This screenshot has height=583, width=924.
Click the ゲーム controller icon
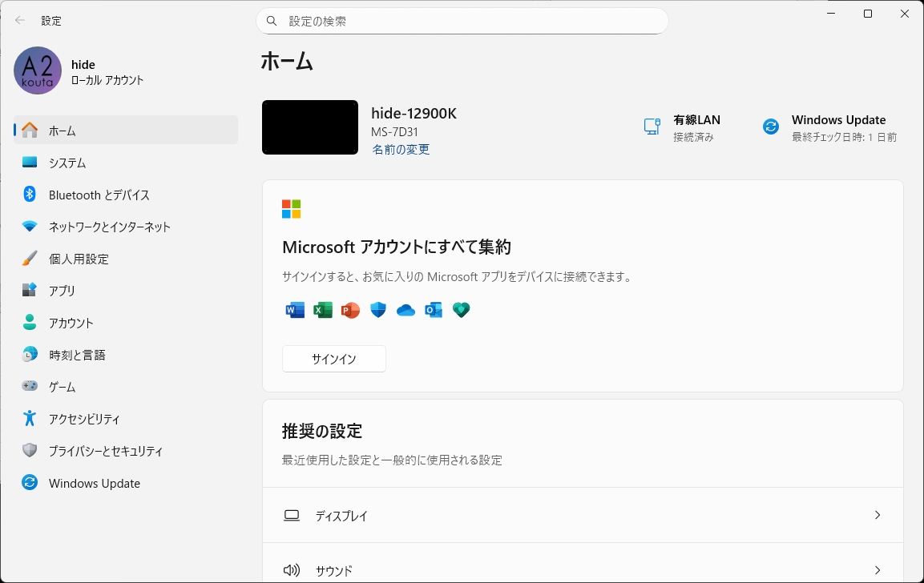point(30,386)
